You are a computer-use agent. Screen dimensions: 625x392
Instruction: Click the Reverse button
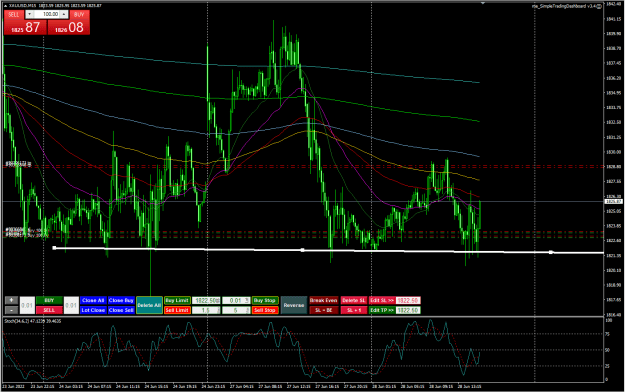[x=294, y=305]
